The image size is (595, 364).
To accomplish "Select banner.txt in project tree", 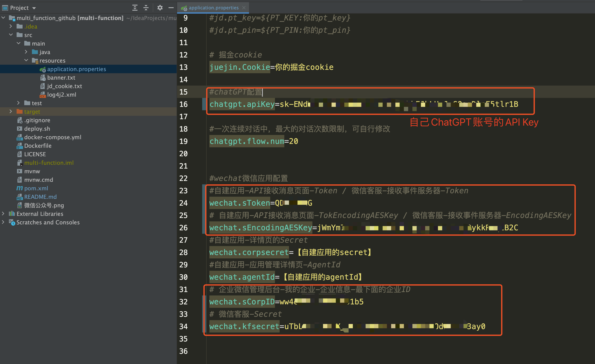I will (x=61, y=77).
